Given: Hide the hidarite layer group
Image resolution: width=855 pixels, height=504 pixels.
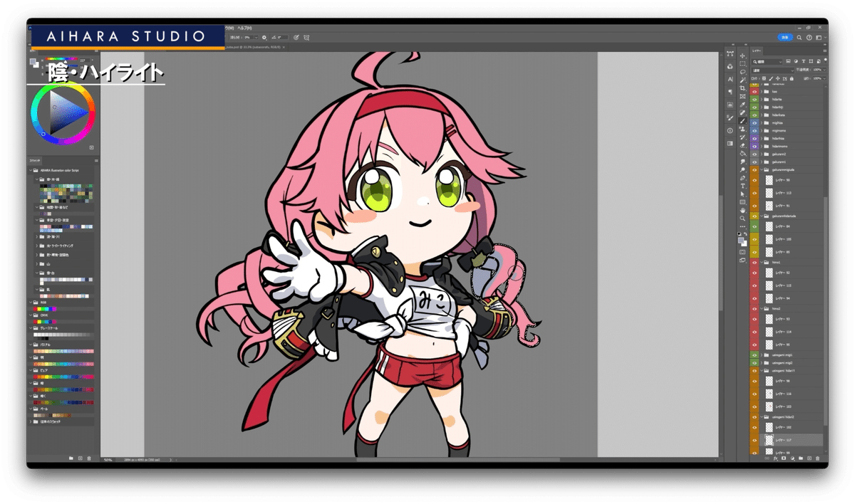Looking at the screenshot, I should (x=755, y=99).
